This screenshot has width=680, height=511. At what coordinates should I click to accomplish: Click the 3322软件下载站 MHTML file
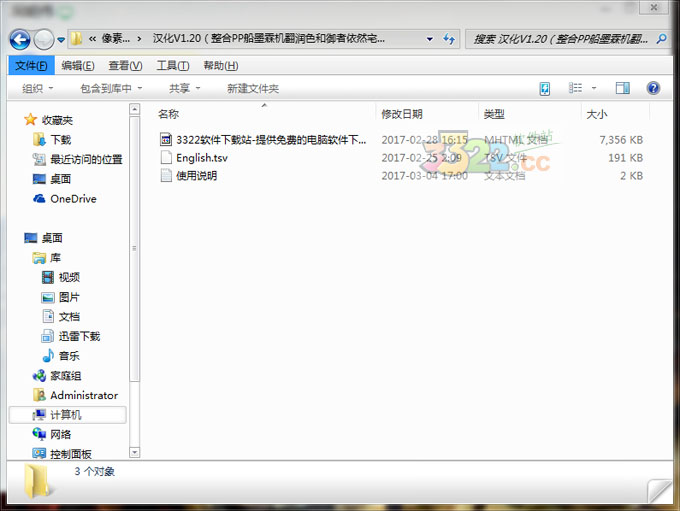(270, 140)
